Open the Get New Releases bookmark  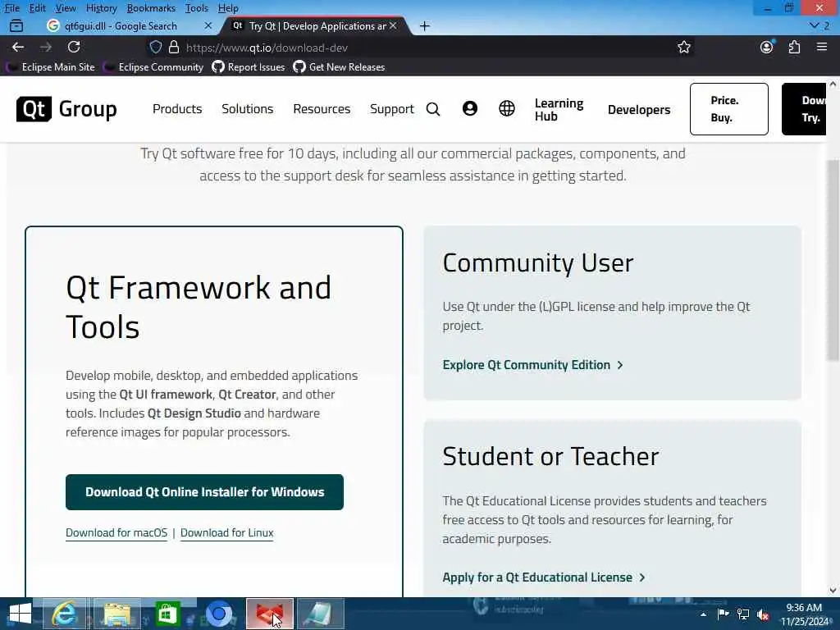coord(339,67)
